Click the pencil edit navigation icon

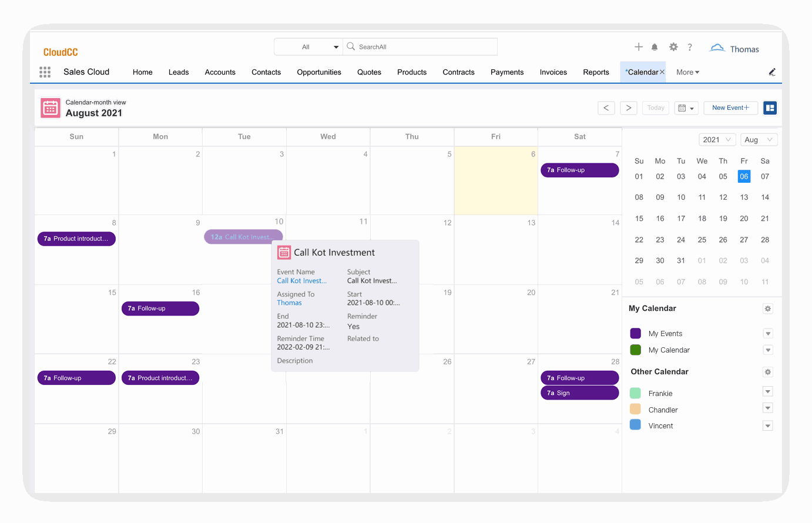click(x=772, y=72)
